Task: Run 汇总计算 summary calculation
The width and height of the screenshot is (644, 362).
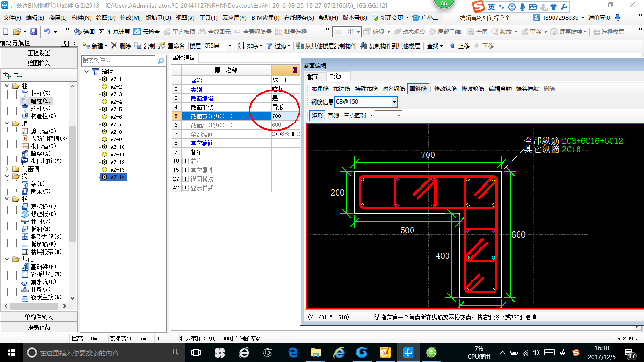Action: pyautogui.click(x=115, y=32)
